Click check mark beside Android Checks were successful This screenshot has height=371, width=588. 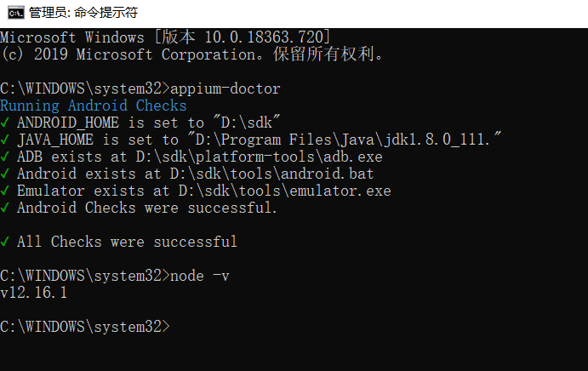click(x=5, y=208)
